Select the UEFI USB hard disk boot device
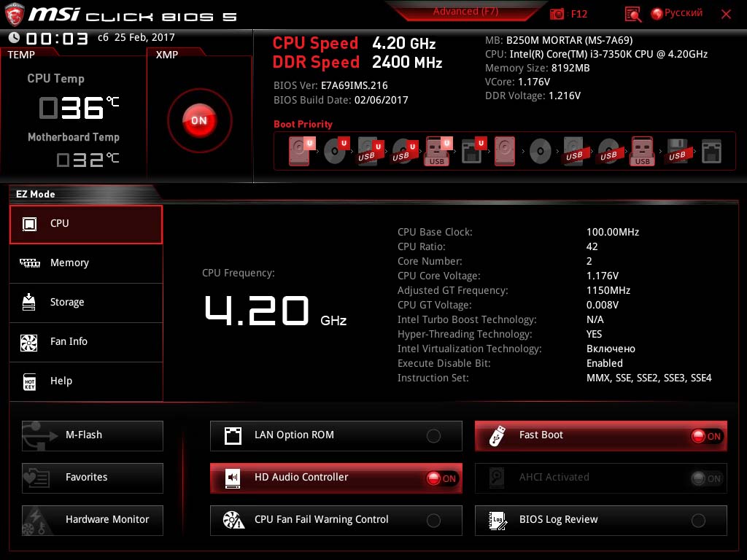Screen dimensions: 747x560 370,151
